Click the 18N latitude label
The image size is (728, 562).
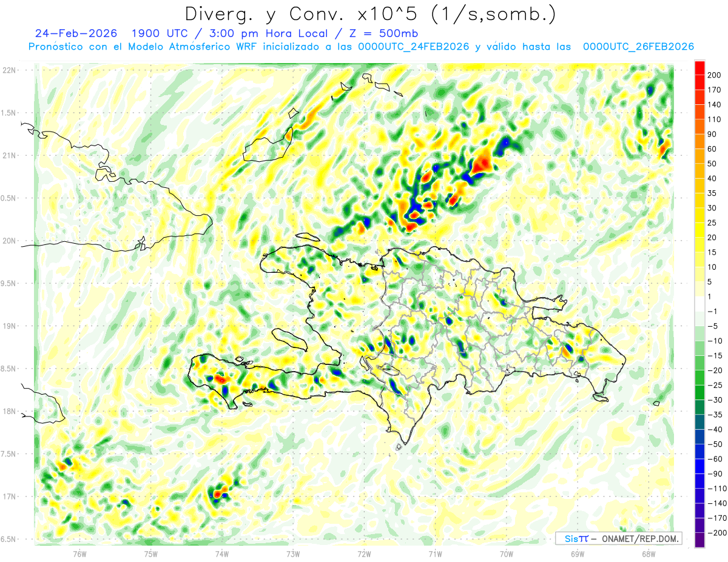tap(8, 411)
